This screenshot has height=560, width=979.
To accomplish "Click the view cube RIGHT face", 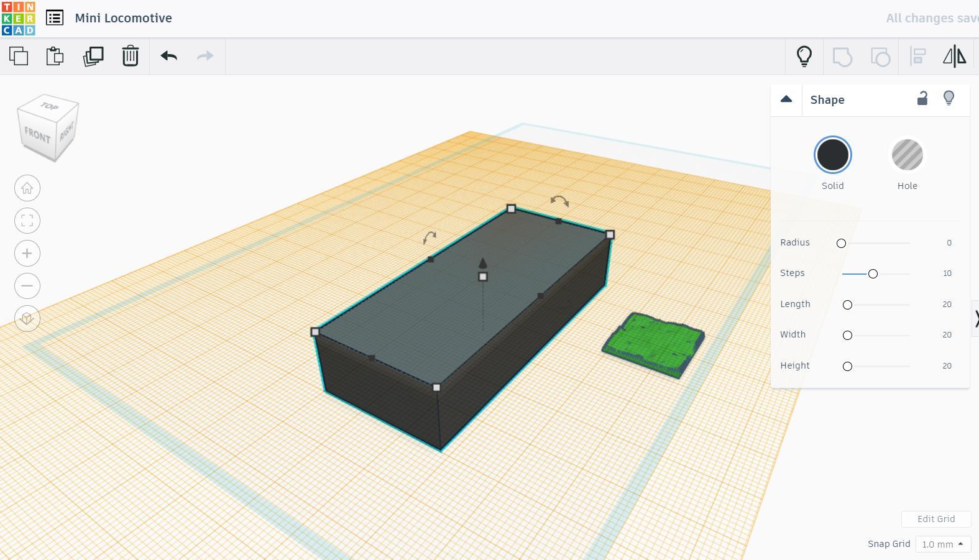I will click(67, 131).
